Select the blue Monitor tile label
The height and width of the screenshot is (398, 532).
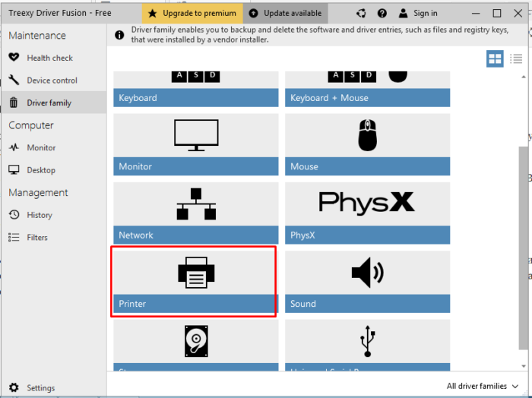(196, 166)
